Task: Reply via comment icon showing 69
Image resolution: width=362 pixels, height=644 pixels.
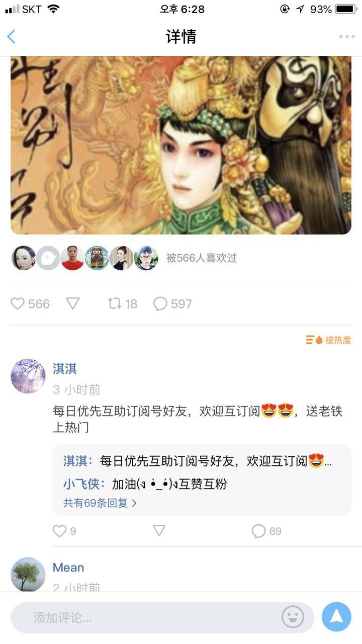Action: pos(266,531)
